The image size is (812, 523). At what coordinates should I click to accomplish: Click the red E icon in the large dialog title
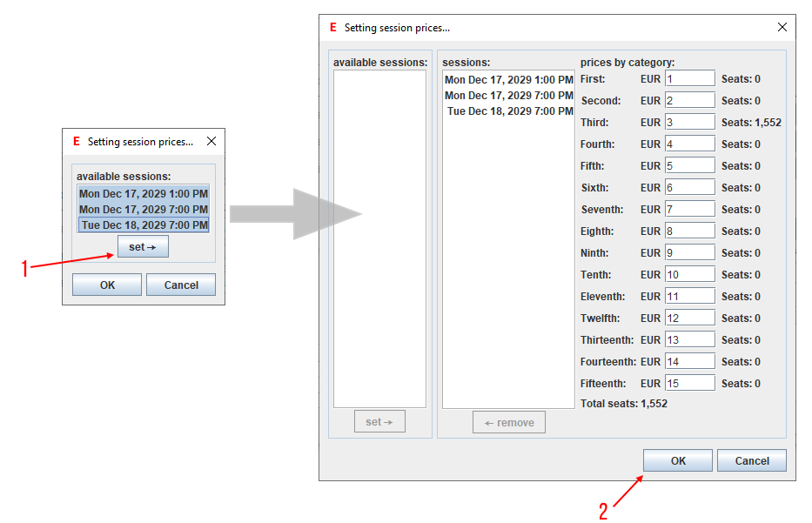[333, 28]
